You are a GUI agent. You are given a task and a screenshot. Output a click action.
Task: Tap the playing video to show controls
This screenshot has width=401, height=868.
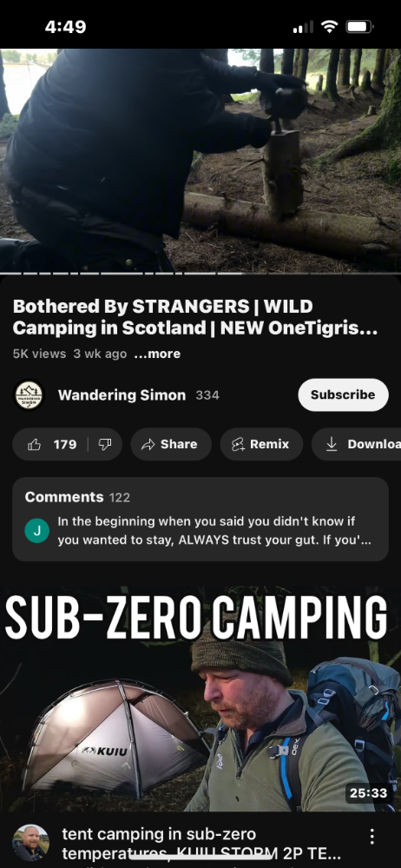tap(200, 161)
